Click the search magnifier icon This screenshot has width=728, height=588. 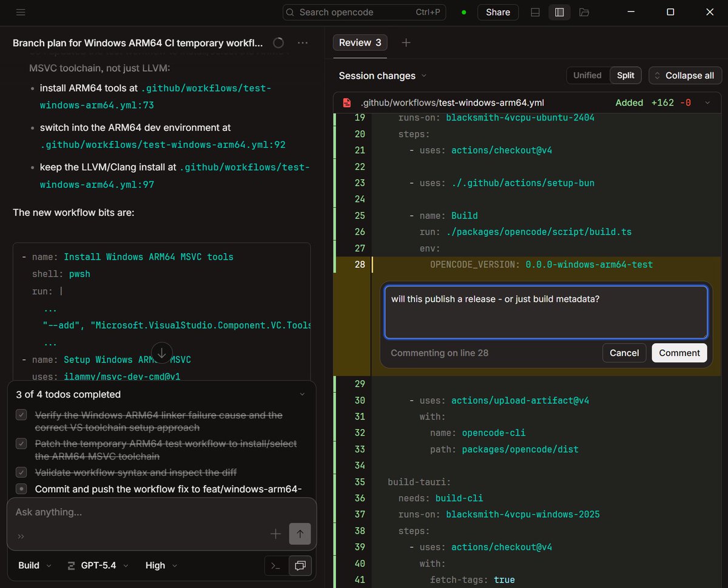(x=291, y=12)
